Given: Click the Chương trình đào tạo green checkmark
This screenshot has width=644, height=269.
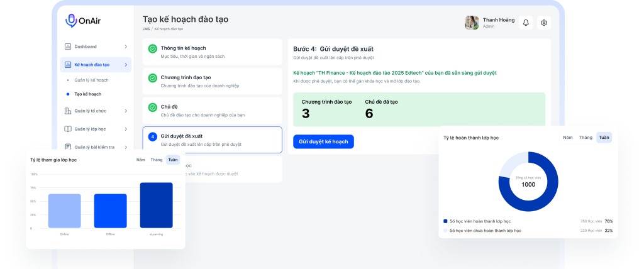Looking at the screenshot, I should (x=152, y=78).
